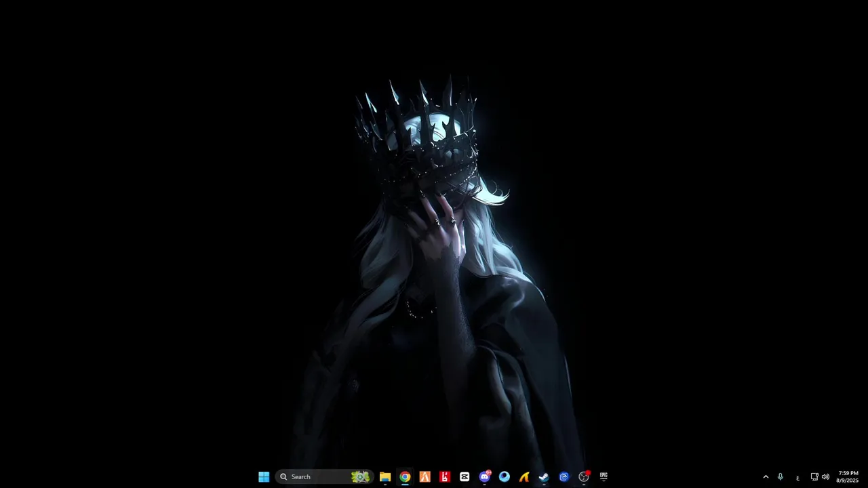Image resolution: width=868 pixels, height=488 pixels.
Task: Open Discord with the notification badge
Action: click(x=484, y=476)
